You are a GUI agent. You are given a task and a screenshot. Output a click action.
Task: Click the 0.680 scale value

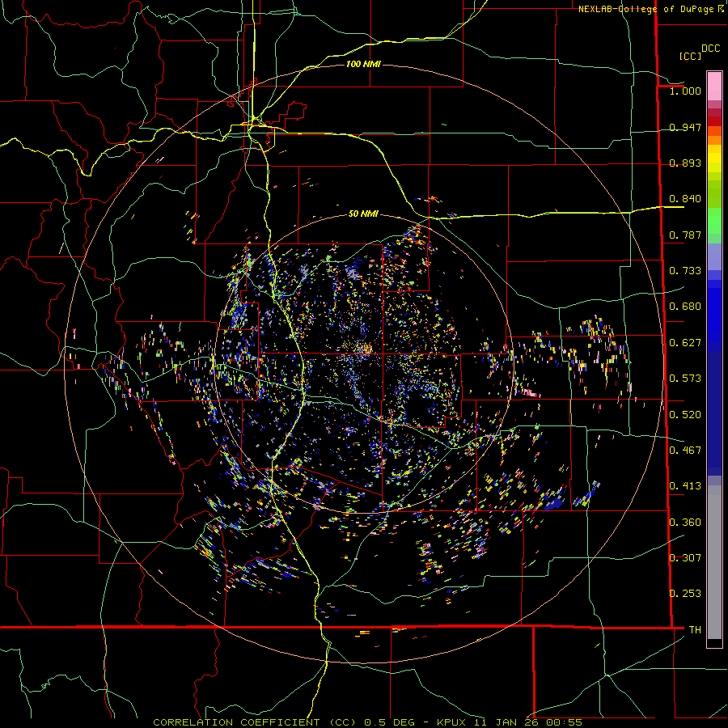[x=685, y=307]
